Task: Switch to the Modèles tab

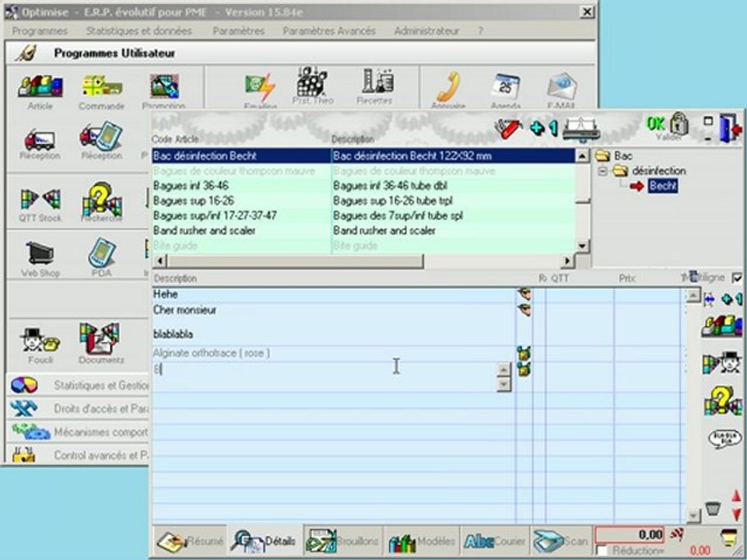Action: coord(422,541)
